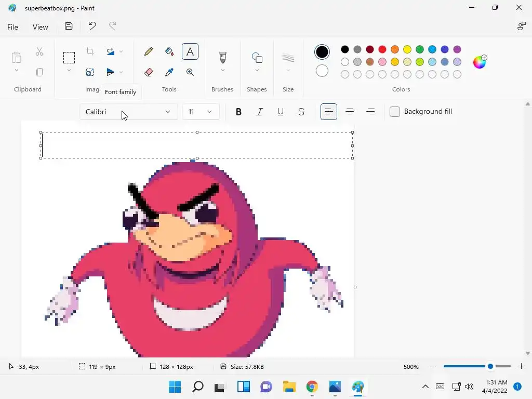Pick the orange color swatch
This screenshot has height=399, width=532.
coord(395,49)
